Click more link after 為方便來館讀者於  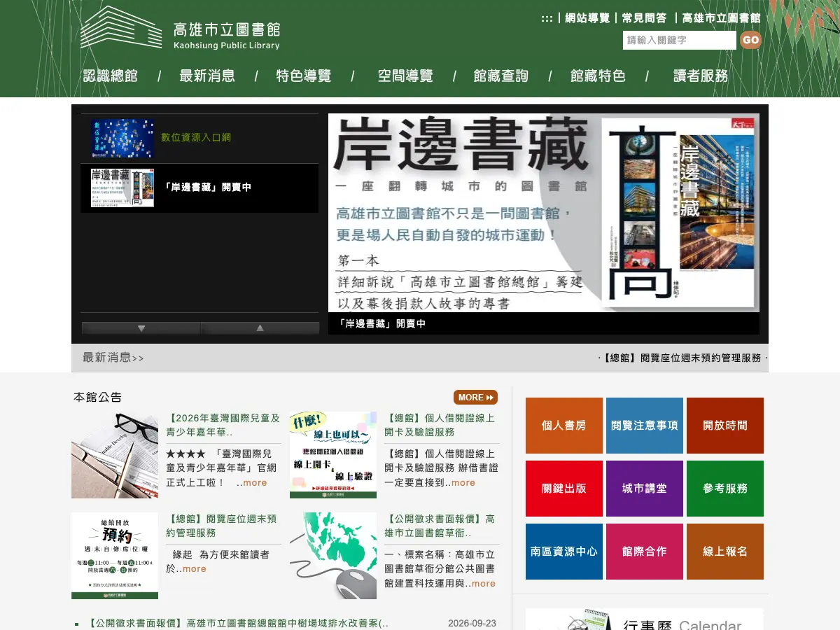pos(194,568)
